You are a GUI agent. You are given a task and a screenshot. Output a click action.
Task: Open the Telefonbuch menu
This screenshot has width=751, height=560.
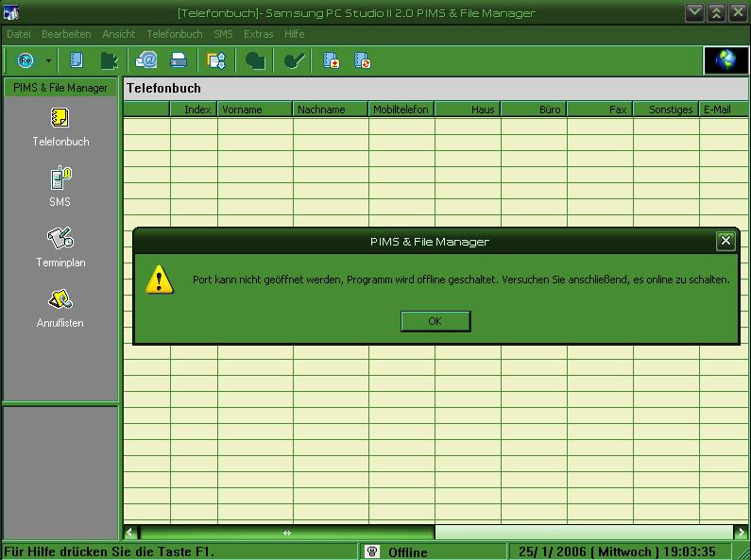(175, 34)
